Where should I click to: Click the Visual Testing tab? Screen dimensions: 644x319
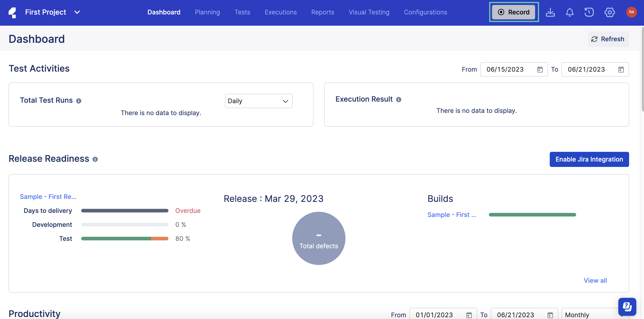(369, 12)
